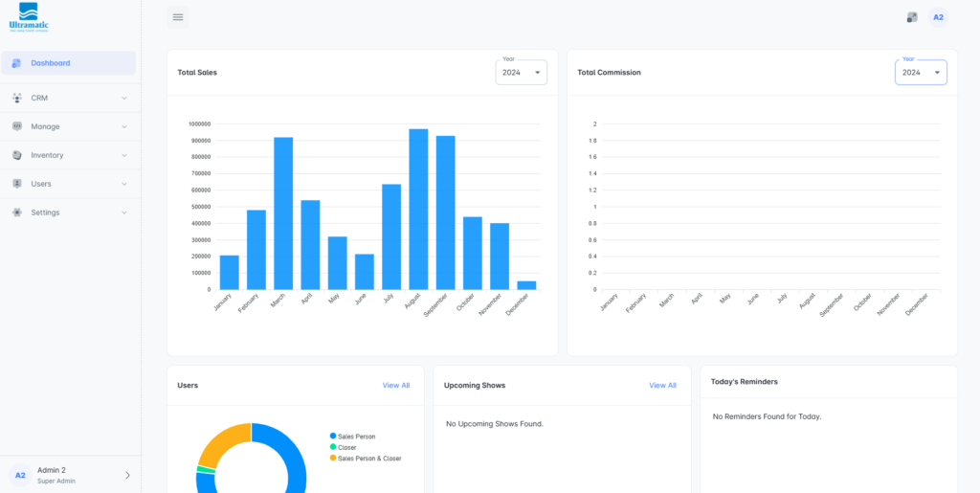This screenshot has height=493, width=980.
Task: Click the A2 avatar beside Admin 2
Action: point(20,476)
